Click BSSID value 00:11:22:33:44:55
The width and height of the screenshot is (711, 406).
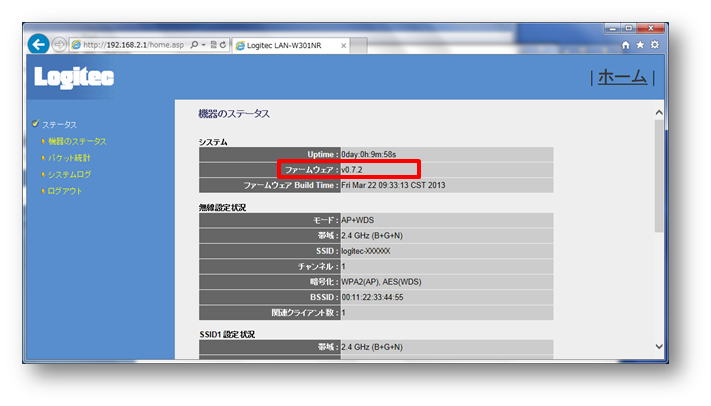[372, 297]
